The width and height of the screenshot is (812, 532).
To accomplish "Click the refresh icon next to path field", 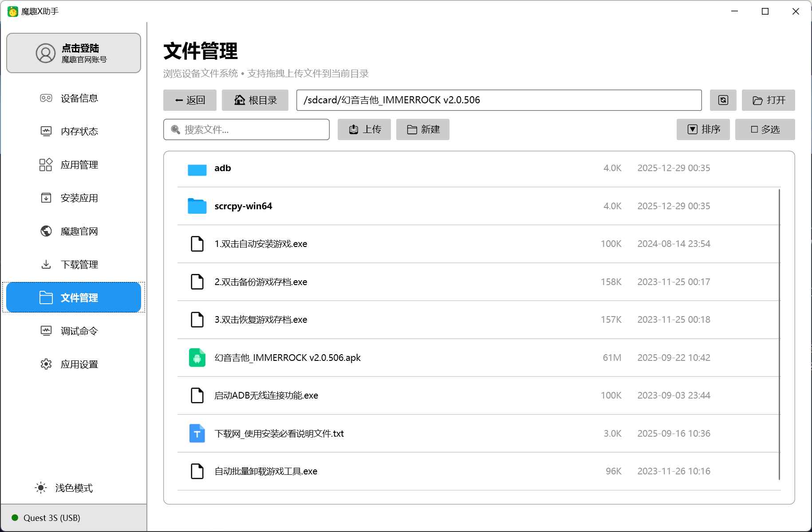I will tap(723, 100).
